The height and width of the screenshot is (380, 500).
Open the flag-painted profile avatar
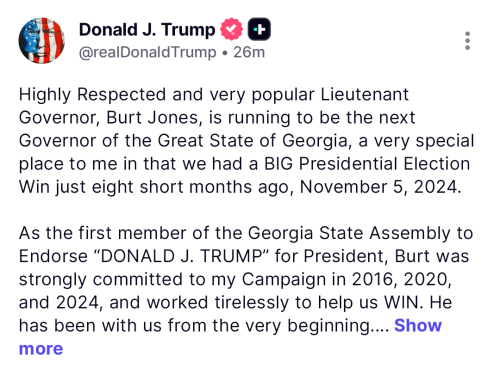point(42,40)
